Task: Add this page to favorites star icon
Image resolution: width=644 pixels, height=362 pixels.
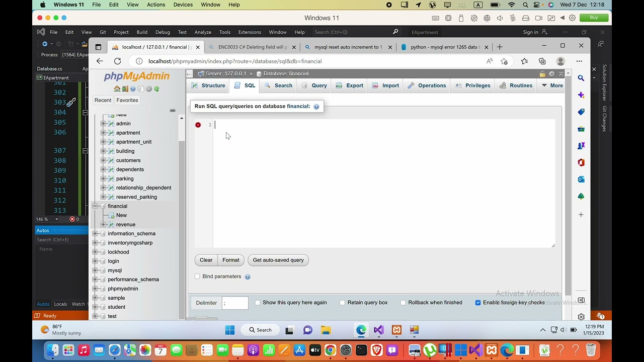Action: point(504,61)
